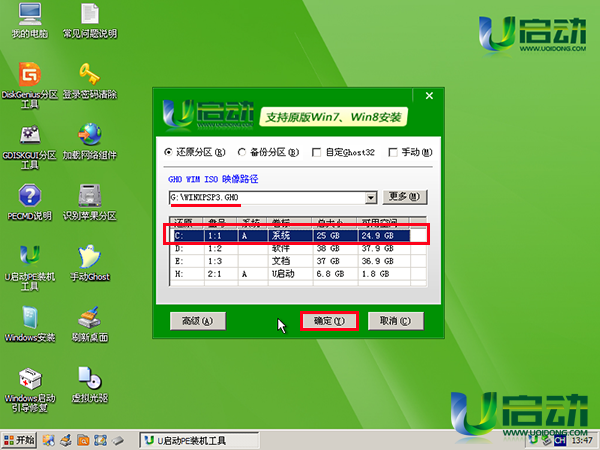
Task: Enable the 自定Ghost32 checkbox
Action: pos(317,153)
